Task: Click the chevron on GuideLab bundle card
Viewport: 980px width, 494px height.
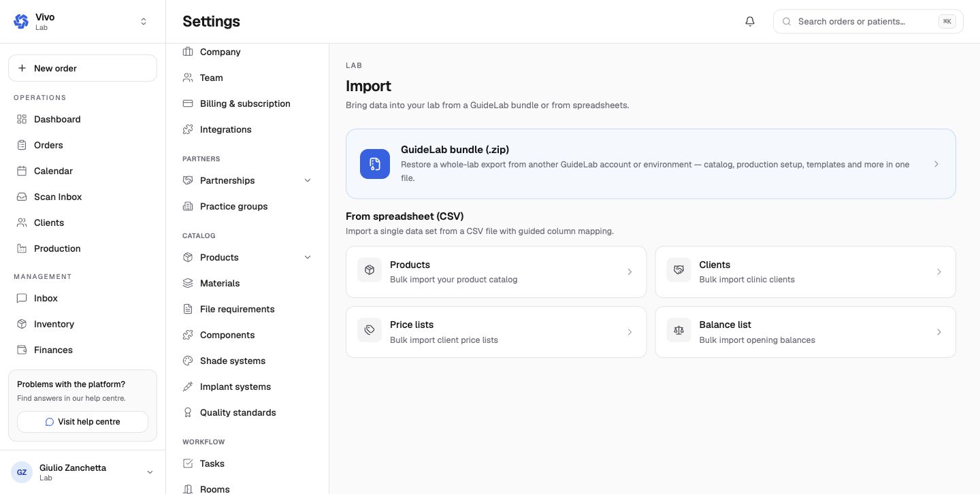Action: click(936, 164)
